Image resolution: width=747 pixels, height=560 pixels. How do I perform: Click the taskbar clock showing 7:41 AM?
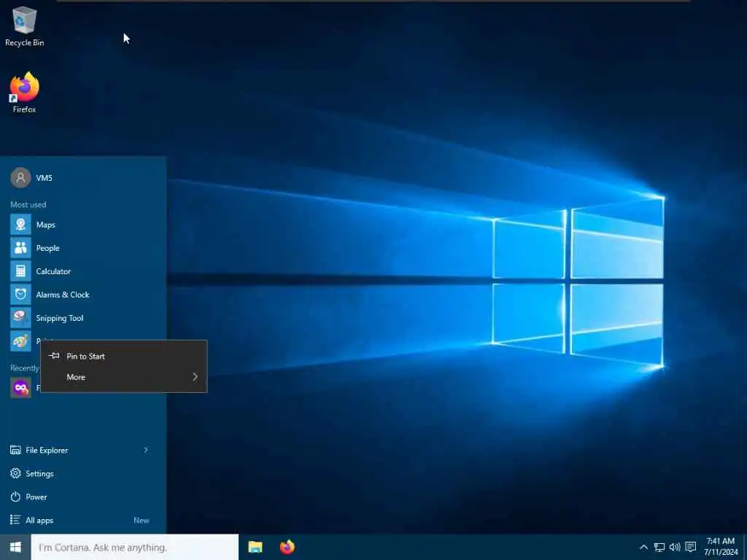pos(720,547)
